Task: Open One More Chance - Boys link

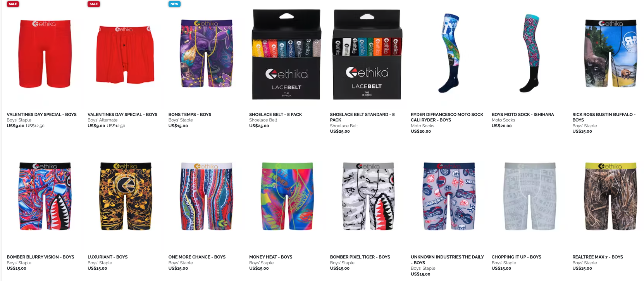Action: point(197,257)
